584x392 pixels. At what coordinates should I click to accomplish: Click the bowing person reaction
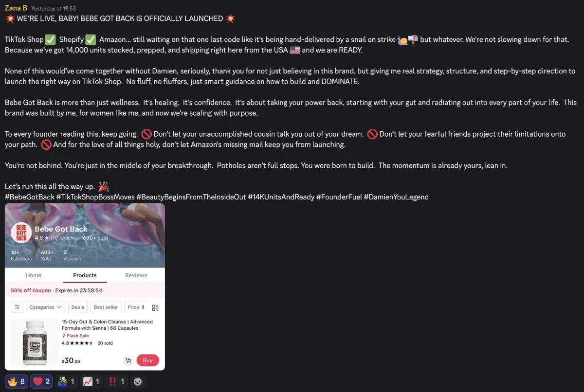pyautogui.click(x=66, y=382)
